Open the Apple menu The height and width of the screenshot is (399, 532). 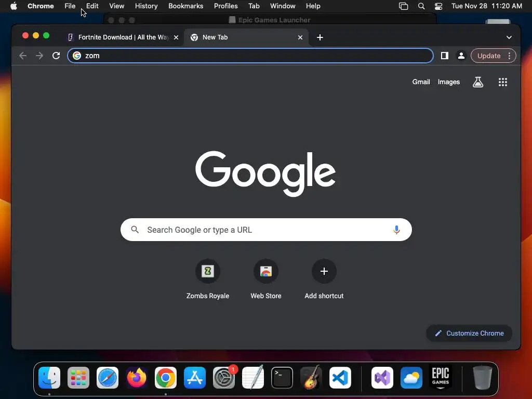pos(14,6)
